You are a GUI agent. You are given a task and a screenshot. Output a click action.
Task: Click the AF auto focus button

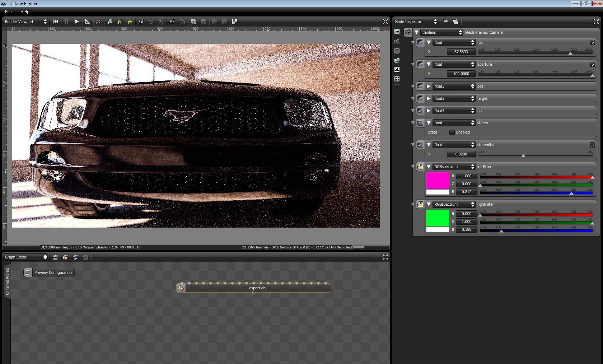[x=172, y=22]
